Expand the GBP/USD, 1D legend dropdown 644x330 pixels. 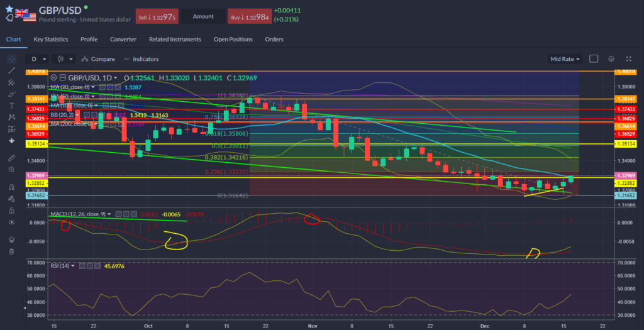pos(116,77)
